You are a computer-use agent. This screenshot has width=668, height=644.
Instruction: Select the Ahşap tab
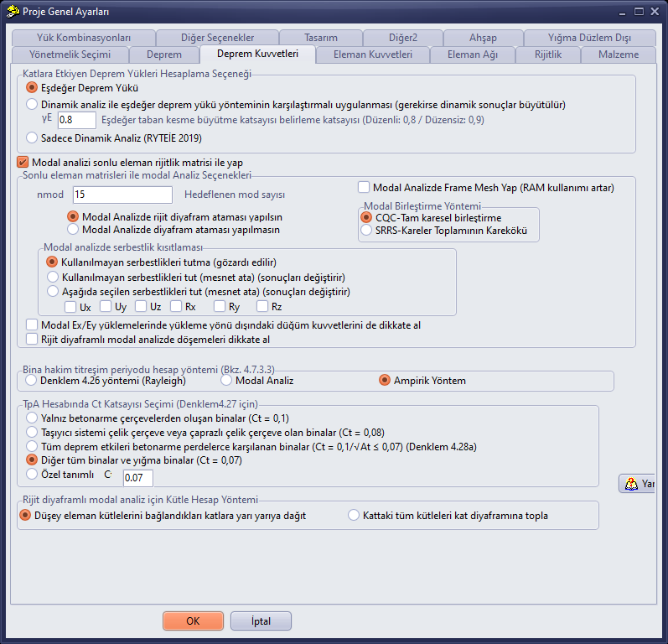[483, 38]
